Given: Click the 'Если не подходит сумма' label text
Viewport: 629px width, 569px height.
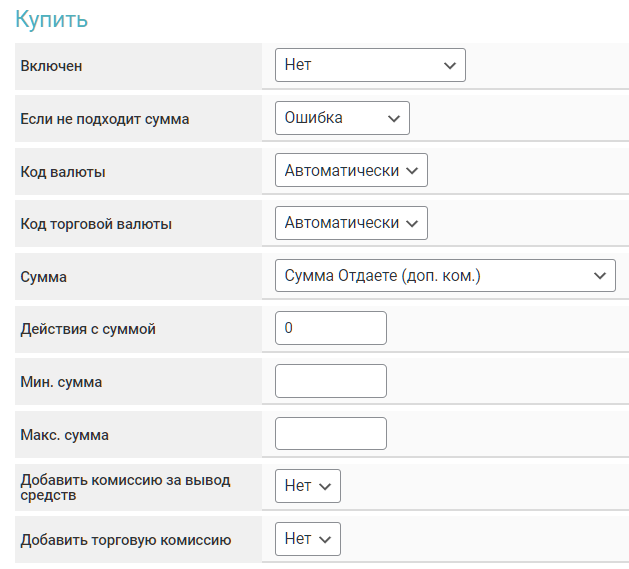Looking at the screenshot, I should click(105, 119).
